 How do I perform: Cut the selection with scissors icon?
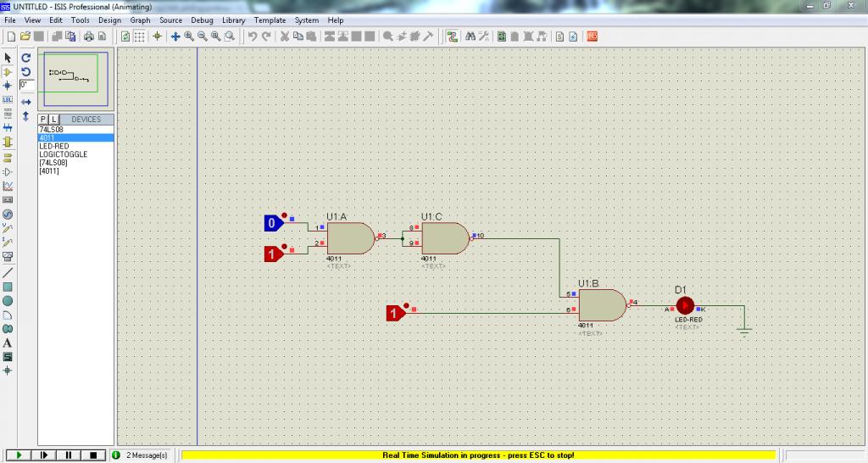[285, 36]
